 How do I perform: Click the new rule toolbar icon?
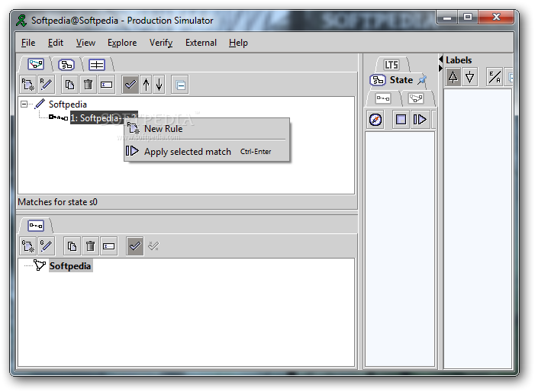tap(27, 84)
